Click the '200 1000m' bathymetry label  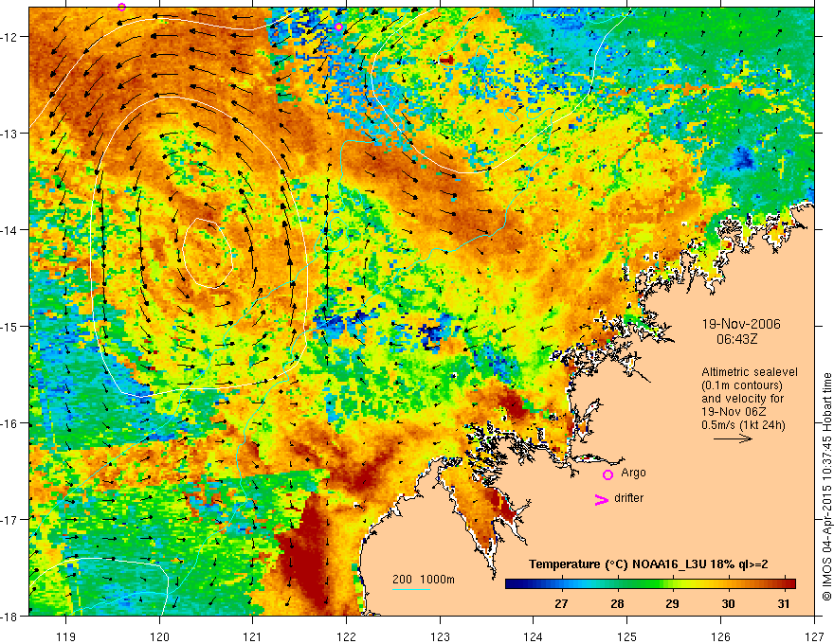(424, 580)
